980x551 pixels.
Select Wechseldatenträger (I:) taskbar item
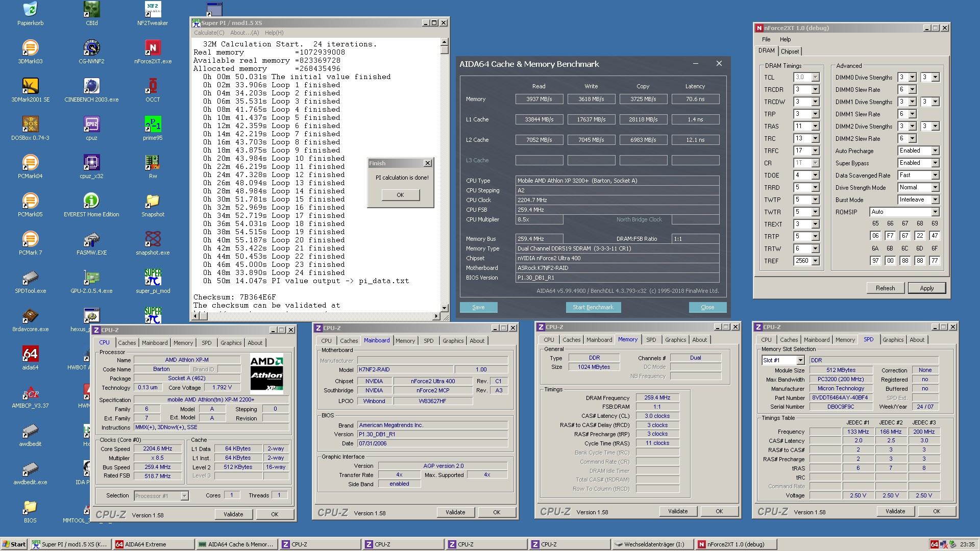[653, 544]
